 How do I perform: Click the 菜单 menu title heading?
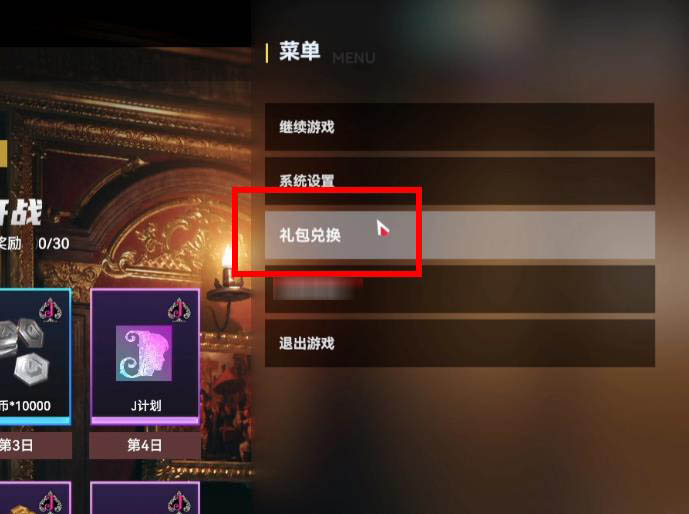300,51
